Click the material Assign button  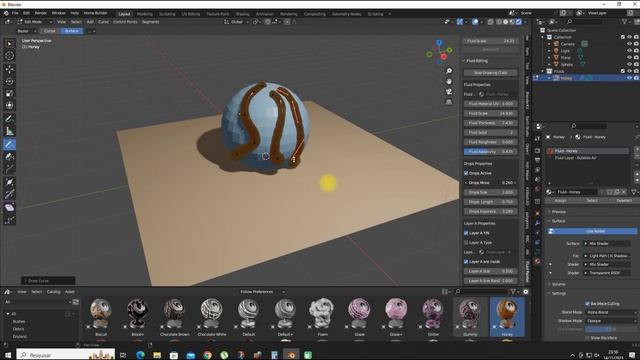(x=560, y=200)
